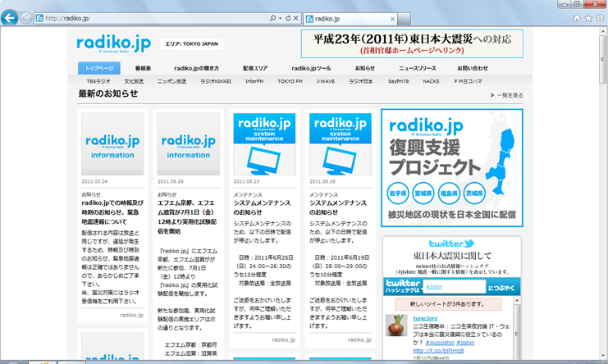Select the トップページ tab

(x=99, y=68)
